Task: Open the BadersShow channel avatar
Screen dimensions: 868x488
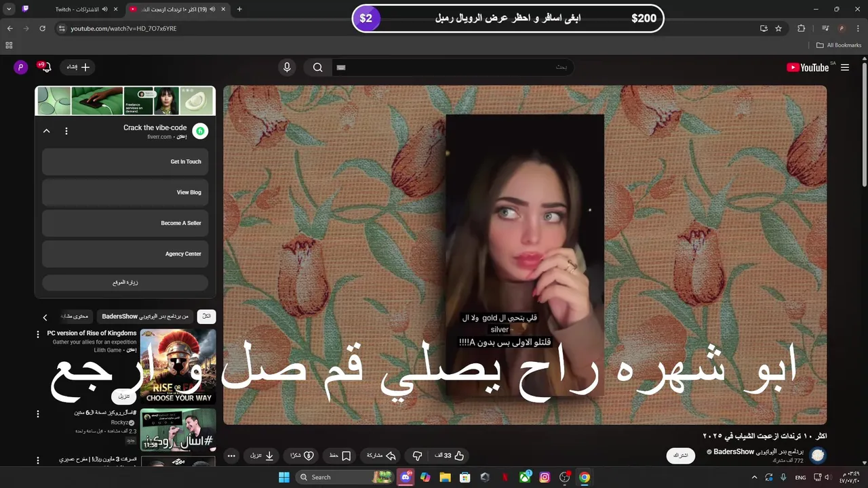Action: click(x=818, y=455)
